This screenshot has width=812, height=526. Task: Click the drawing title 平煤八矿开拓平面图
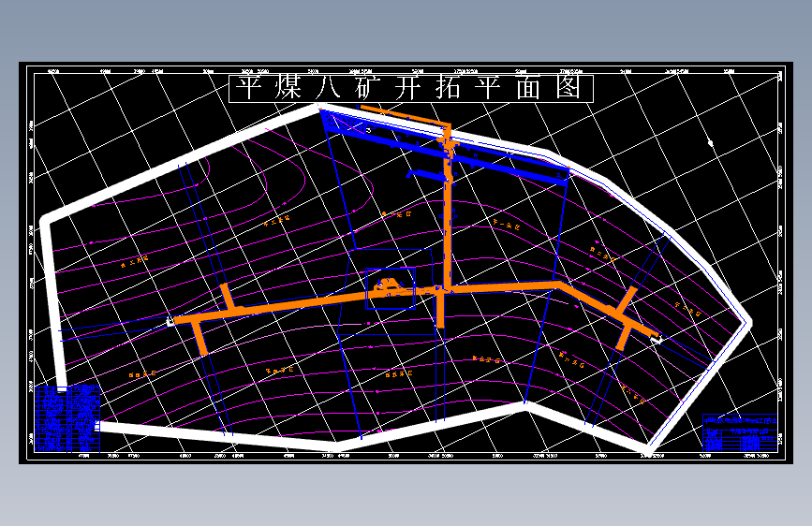(410, 88)
